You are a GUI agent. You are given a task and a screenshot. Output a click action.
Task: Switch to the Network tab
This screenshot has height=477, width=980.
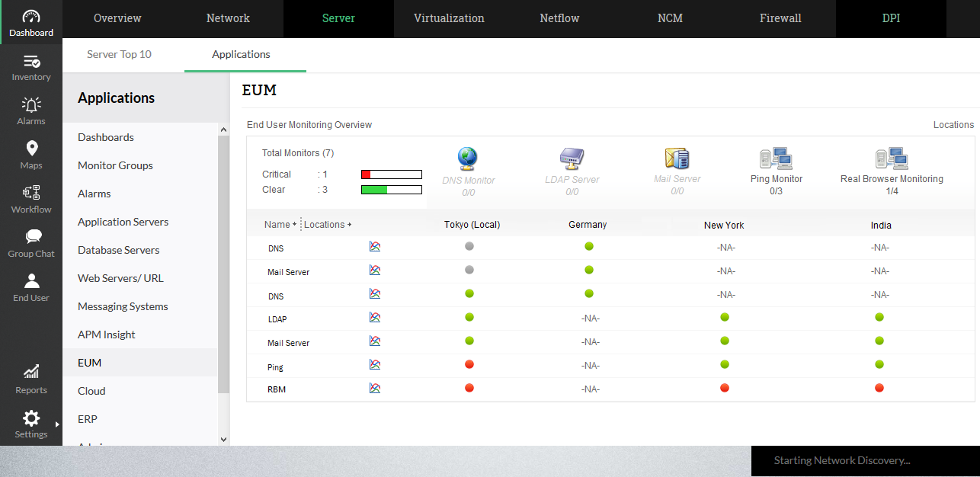(x=228, y=18)
